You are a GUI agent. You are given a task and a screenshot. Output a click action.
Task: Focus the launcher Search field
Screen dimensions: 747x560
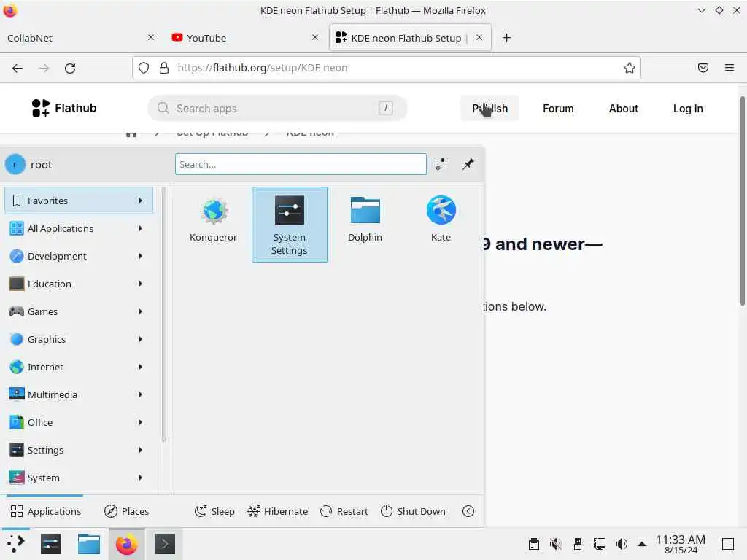click(301, 164)
